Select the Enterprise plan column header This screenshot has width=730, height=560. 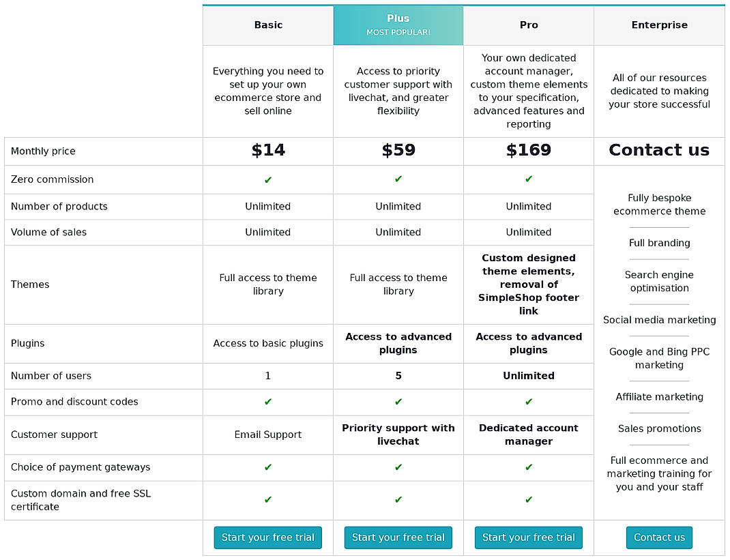click(659, 25)
